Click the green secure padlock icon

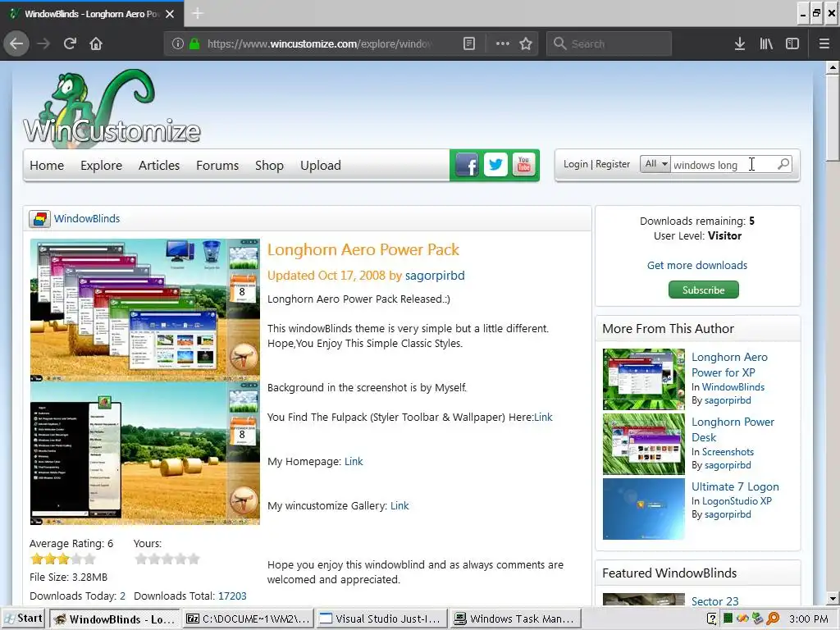click(194, 43)
